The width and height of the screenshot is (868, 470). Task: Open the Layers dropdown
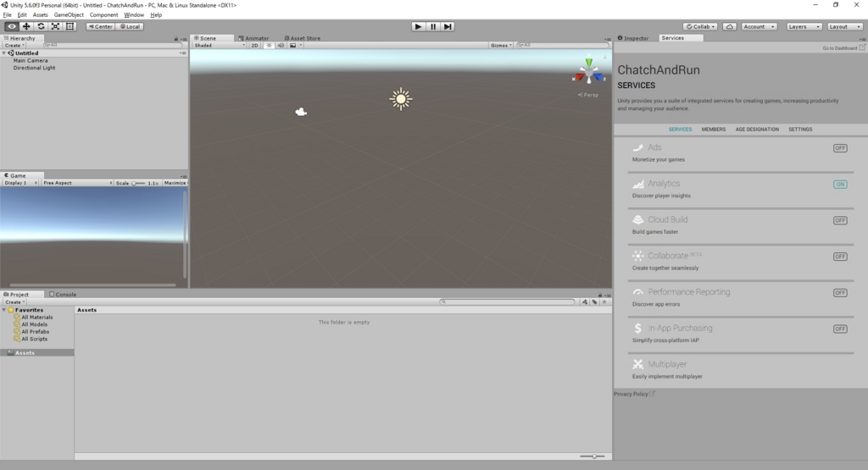[x=804, y=26]
